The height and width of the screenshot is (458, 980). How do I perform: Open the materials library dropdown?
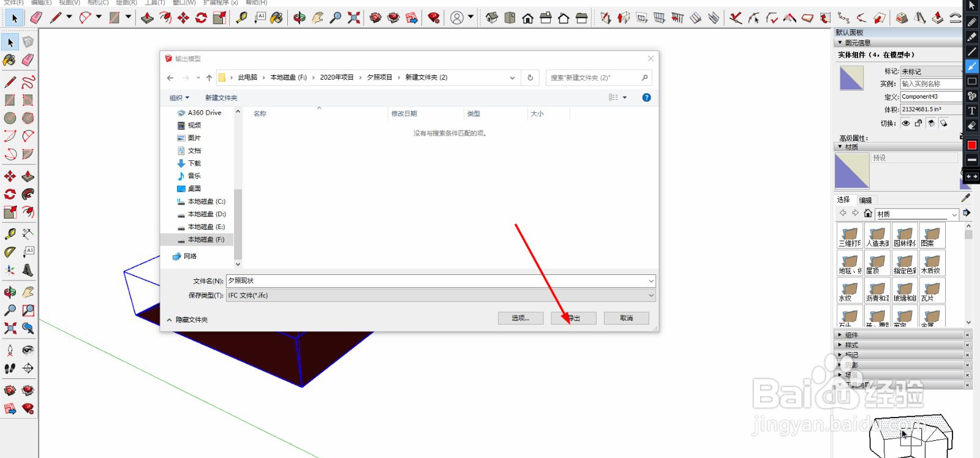tap(954, 214)
